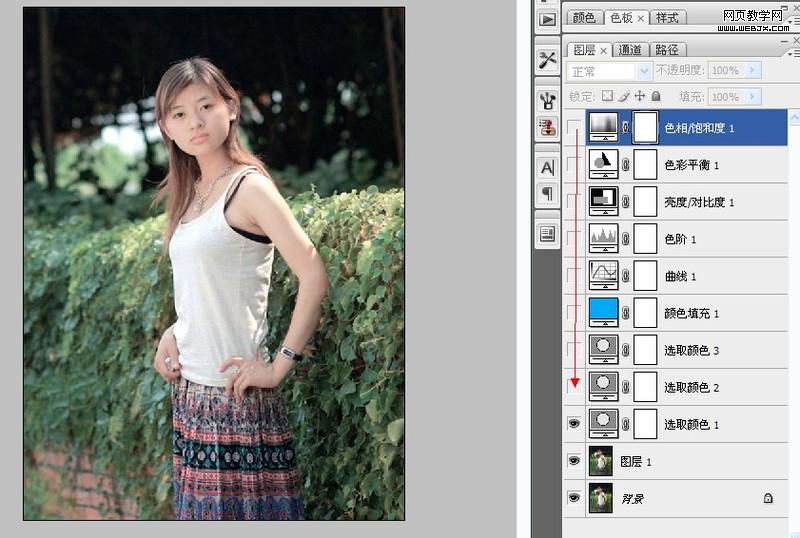Image resolution: width=800 pixels, height=538 pixels.
Task: Open the Clone Source stamp icon
Action: pos(547,127)
